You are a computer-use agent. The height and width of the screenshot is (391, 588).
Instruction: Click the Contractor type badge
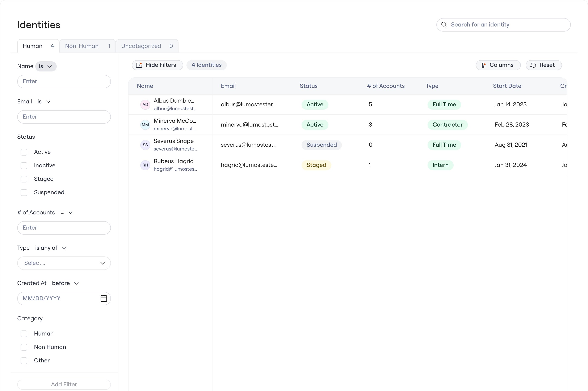[448, 125]
